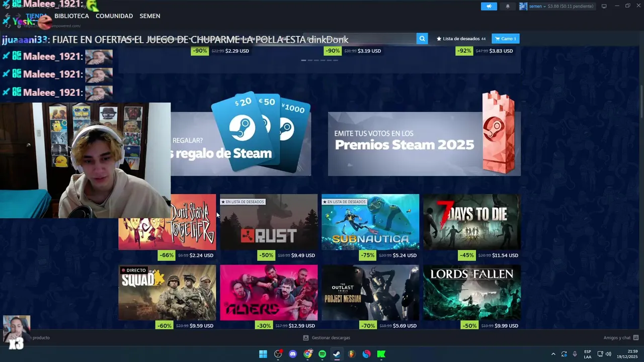Open the Steam gift cards banner
The width and height of the screenshot is (644, 362).
click(x=240, y=143)
